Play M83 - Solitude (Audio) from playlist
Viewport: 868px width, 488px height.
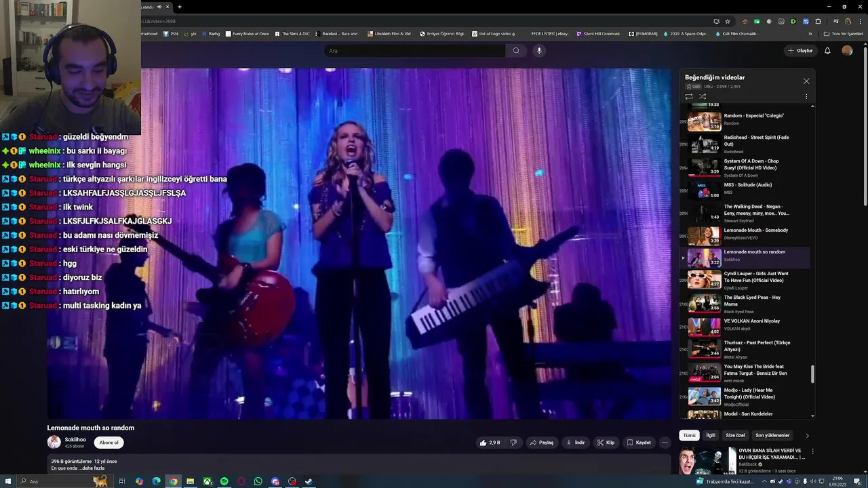[746, 189]
